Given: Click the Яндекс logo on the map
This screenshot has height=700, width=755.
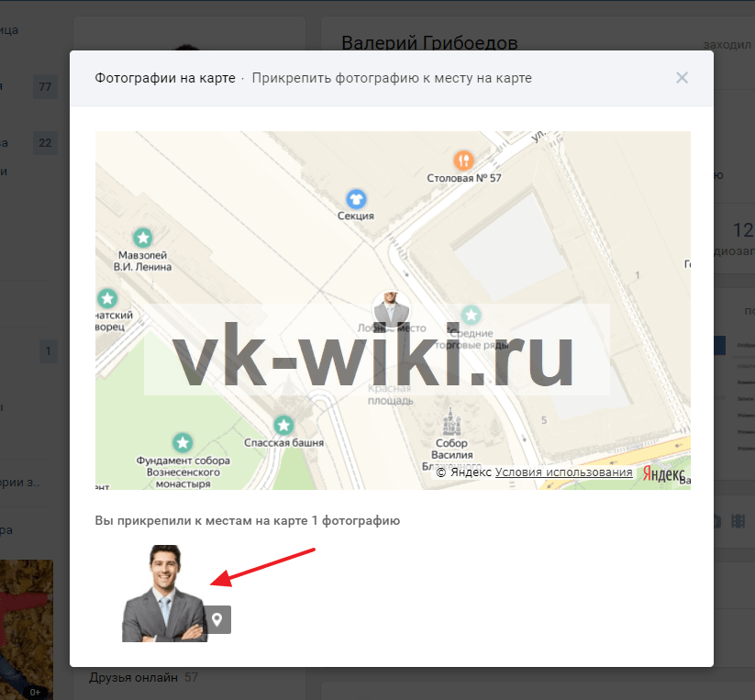Looking at the screenshot, I should (662, 472).
